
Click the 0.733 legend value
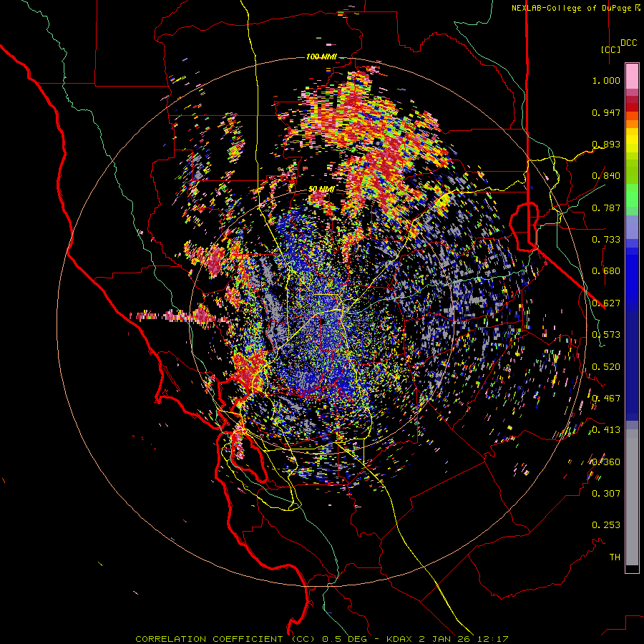606,240
